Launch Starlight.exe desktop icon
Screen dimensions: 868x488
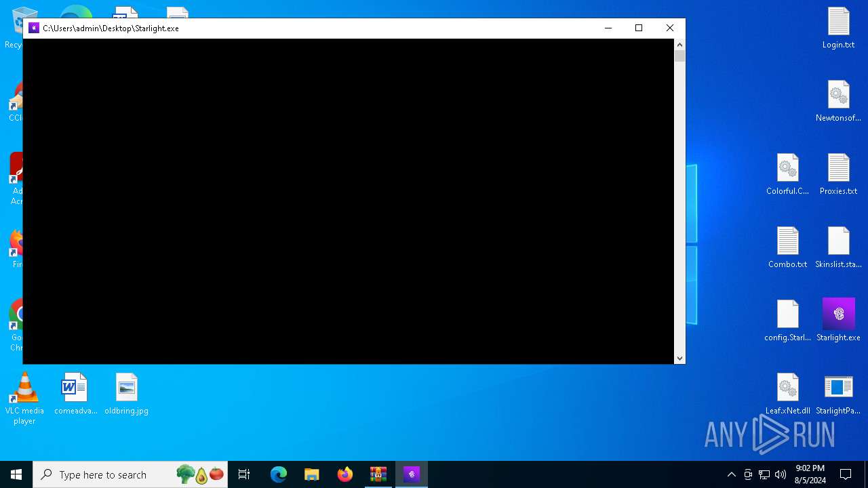[x=838, y=321]
